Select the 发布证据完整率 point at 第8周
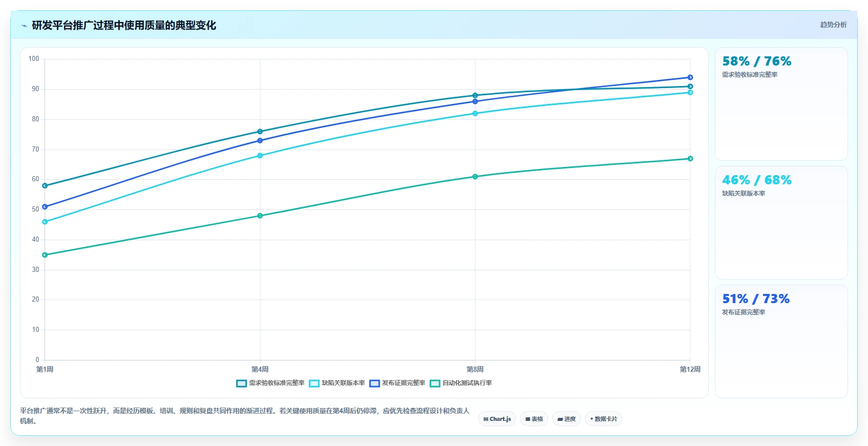The height and width of the screenshot is (446, 868). (x=475, y=101)
